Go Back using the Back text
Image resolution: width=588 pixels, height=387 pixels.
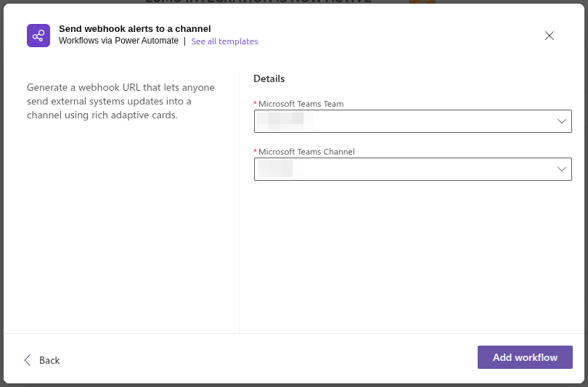[49, 360]
